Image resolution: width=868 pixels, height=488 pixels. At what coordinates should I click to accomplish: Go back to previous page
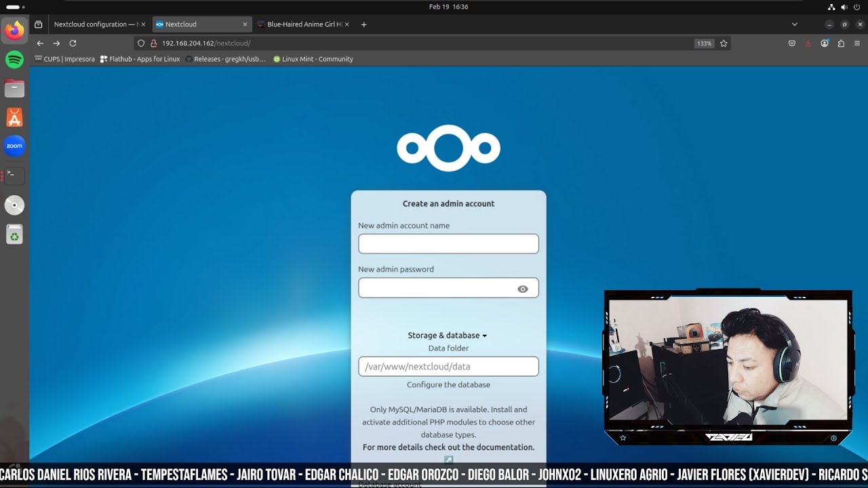[x=40, y=43]
